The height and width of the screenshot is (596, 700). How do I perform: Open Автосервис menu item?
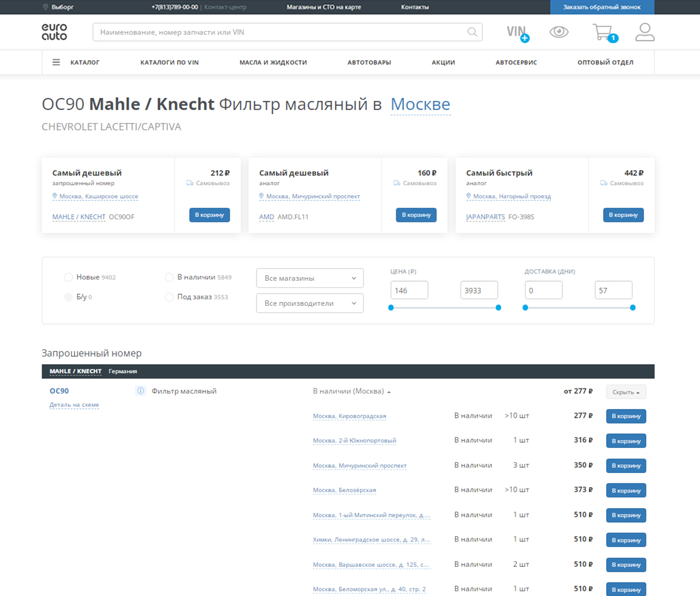516,62
